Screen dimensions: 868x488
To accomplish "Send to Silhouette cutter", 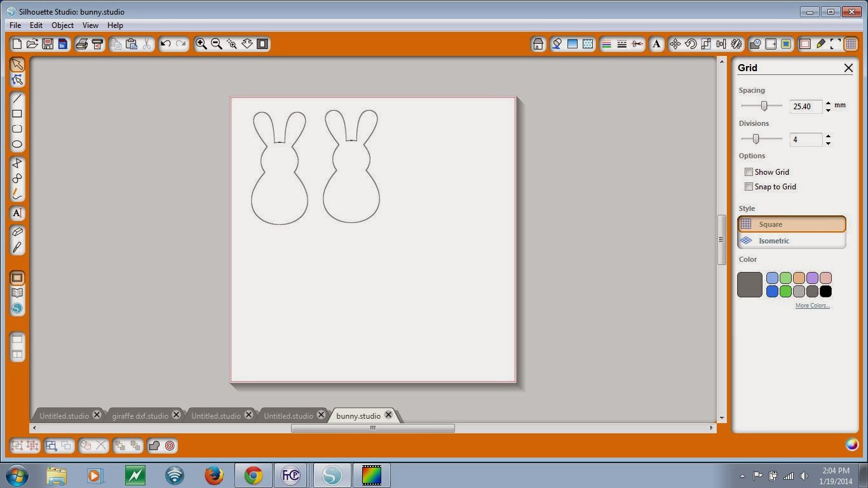I will point(97,44).
